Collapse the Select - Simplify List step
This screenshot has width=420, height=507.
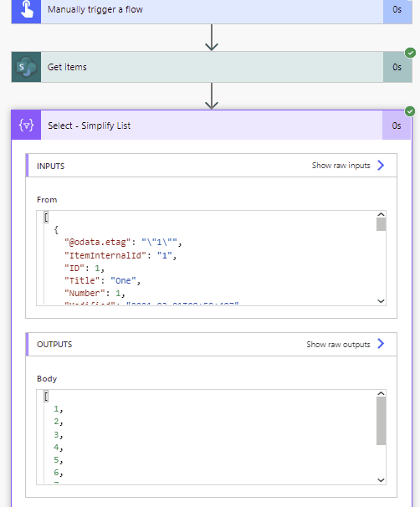212,125
